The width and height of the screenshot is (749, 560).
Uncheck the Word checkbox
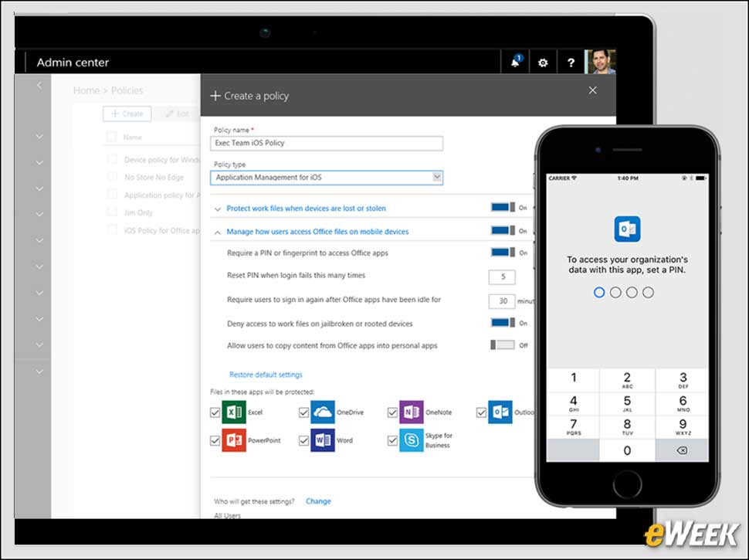303,440
